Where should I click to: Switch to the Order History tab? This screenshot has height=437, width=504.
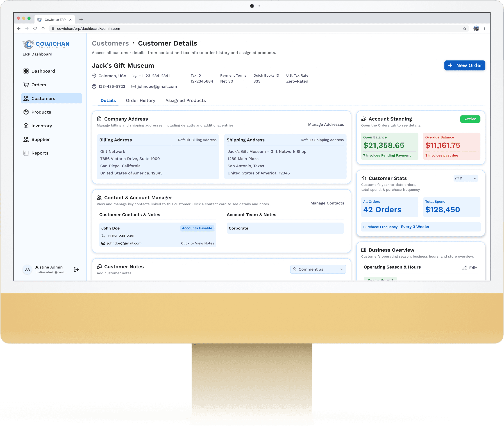pyautogui.click(x=140, y=101)
